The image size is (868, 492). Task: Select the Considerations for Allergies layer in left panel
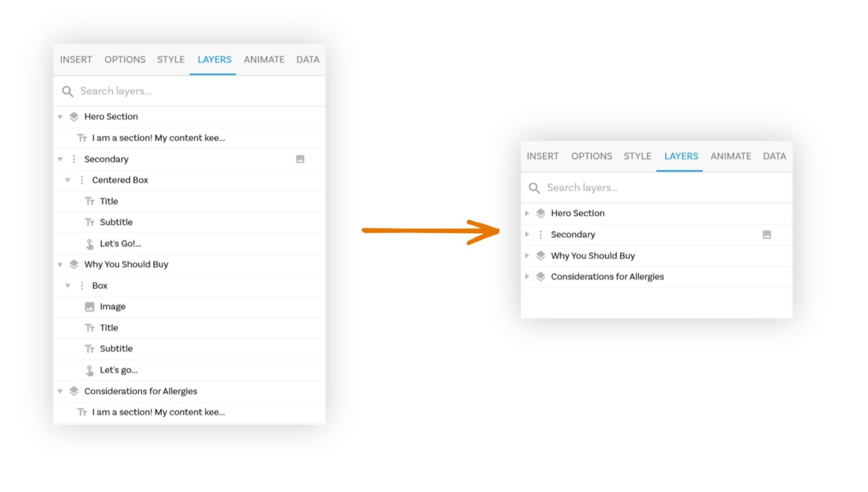[141, 391]
